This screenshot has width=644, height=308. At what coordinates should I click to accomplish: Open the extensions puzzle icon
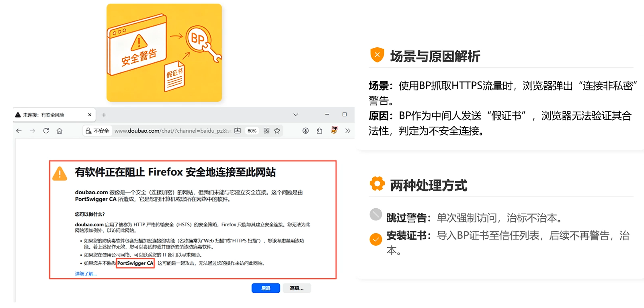(320, 131)
